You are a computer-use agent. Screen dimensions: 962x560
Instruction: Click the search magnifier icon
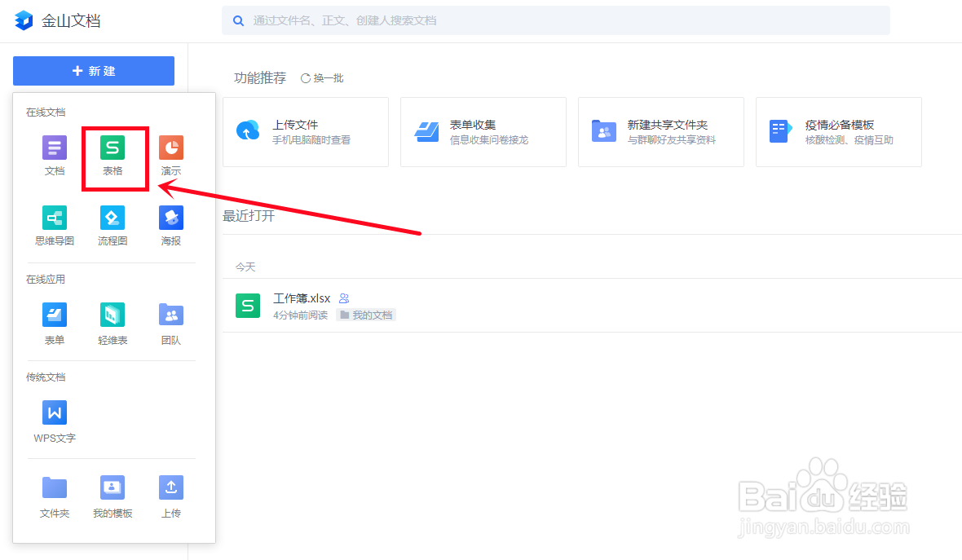[239, 21]
